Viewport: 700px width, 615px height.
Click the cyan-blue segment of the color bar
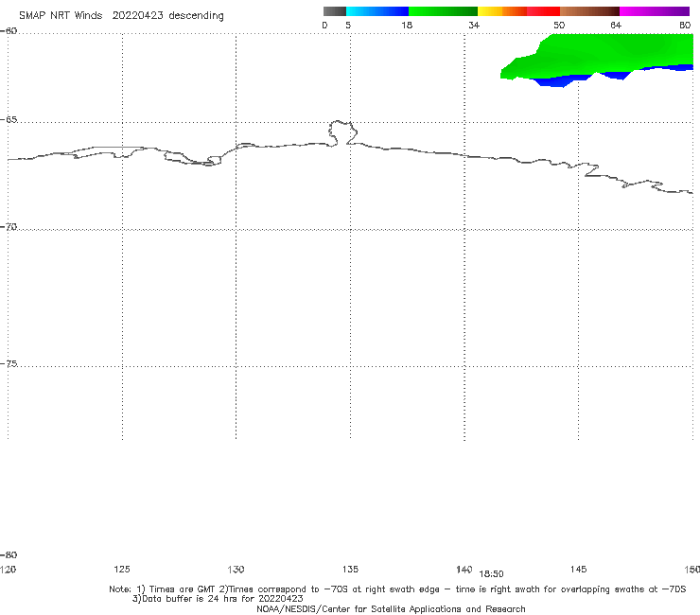coord(377,11)
